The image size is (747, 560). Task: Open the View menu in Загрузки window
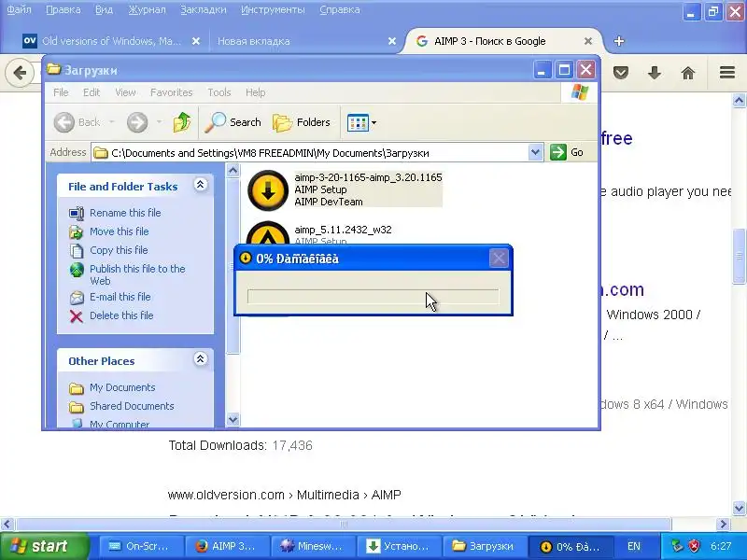(x=125, y=92)
